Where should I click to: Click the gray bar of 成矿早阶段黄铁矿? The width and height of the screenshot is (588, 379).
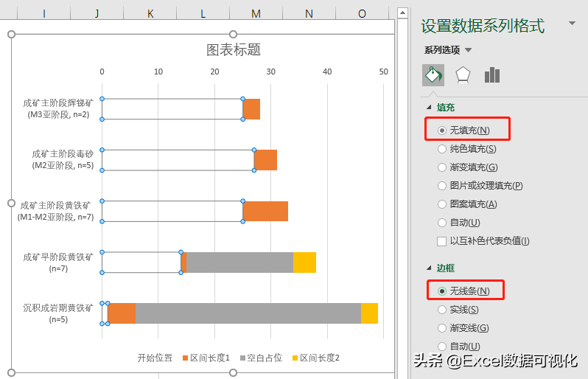(x=240, y=262)
